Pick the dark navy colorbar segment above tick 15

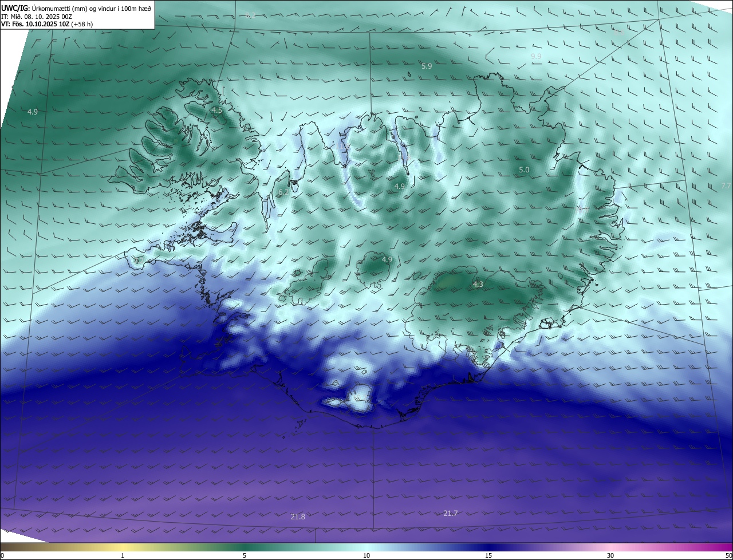pos(488,547)
